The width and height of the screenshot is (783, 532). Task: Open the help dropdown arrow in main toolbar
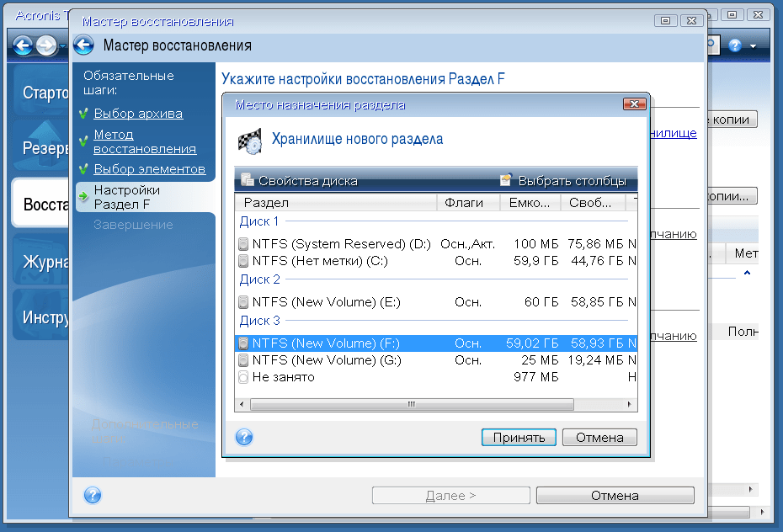point(753,45)
